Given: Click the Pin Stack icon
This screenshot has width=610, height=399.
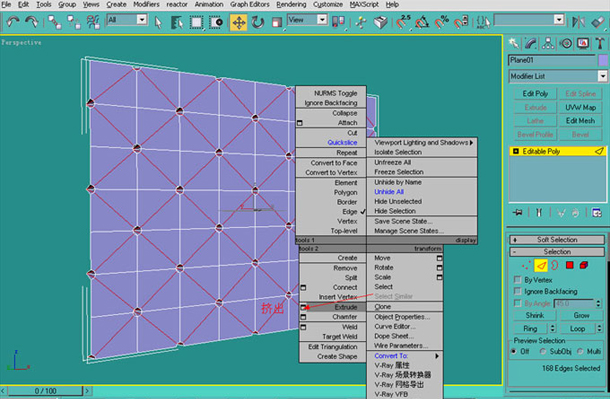Looking at the screenshot, I should pos(517,212).
